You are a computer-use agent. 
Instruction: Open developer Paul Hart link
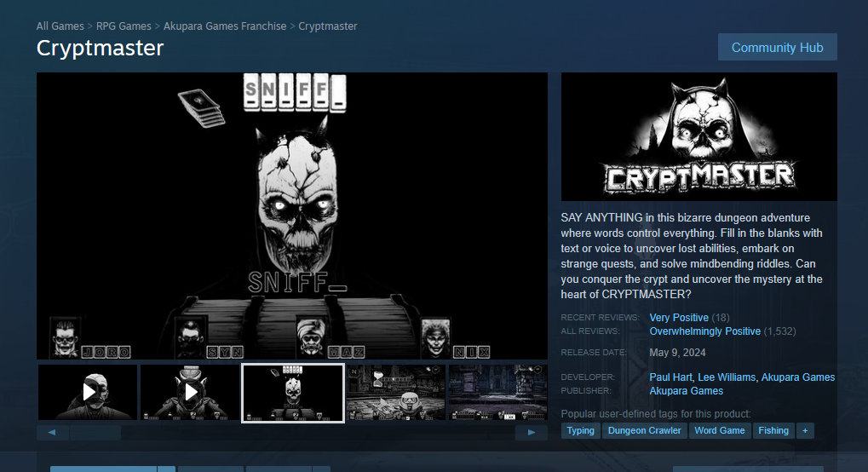coord(670,377)
